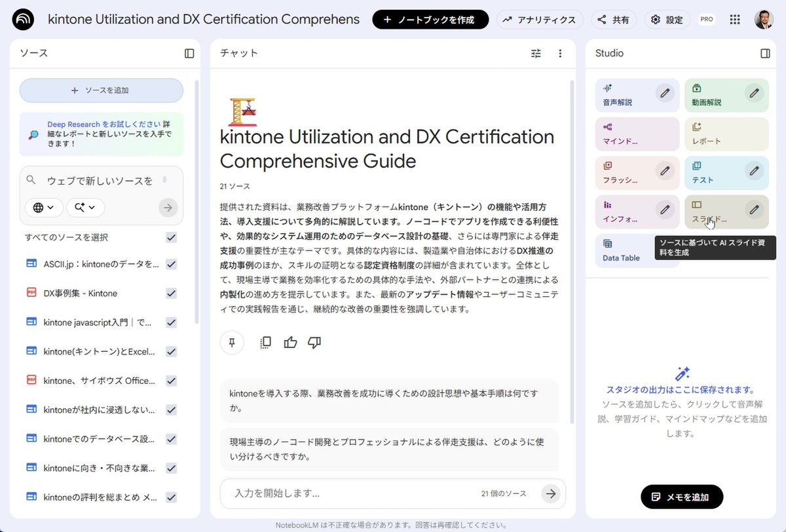This screenshot has width=786, height=532.
Task: Open the web source globe dropdown
Action: (x=44, y=208)
